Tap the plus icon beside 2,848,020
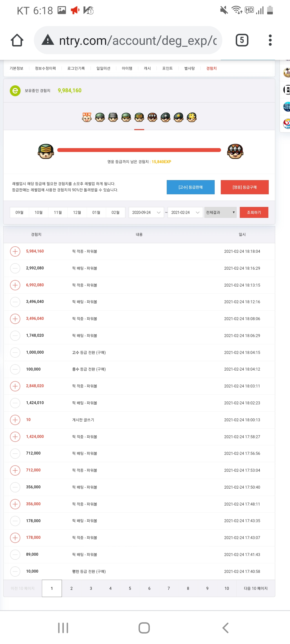The width and height of the screenshot is (290, 644). point(15,386)
